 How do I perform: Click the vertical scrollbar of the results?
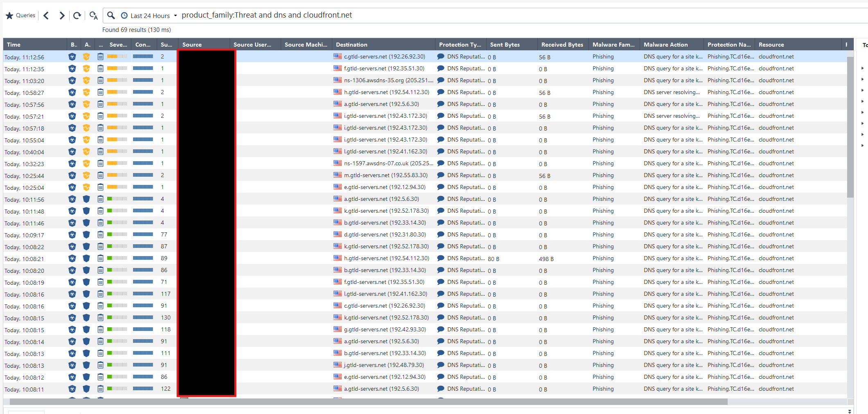850,127
